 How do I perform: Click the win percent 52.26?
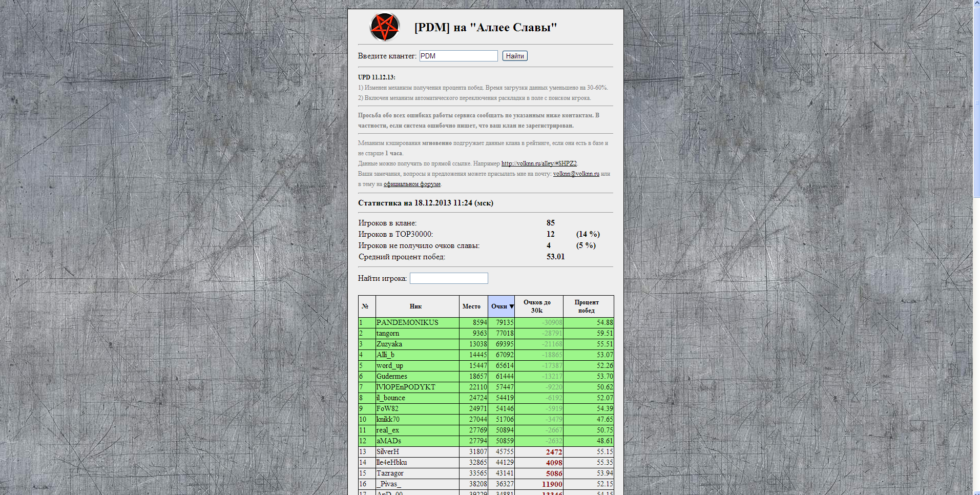[605, 366]
